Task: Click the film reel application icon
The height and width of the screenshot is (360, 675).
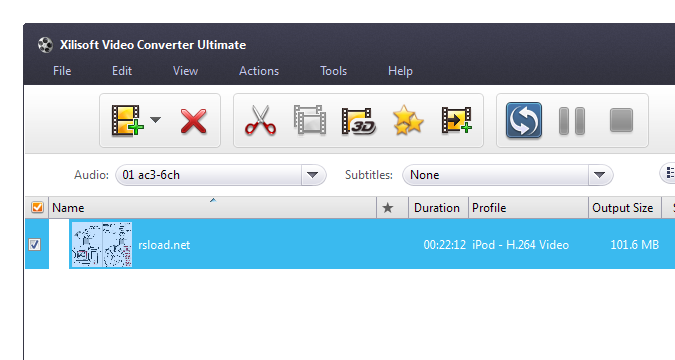Action: pyautogui.click(x=45, y=45)
